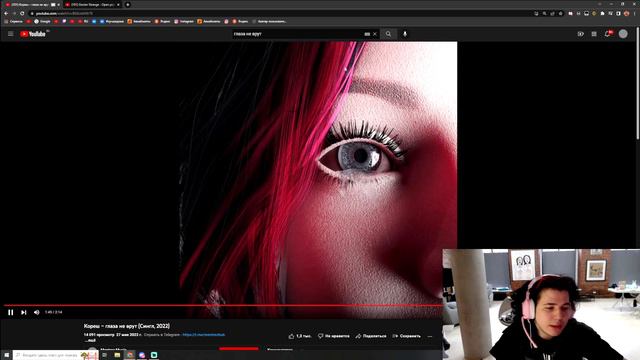Expand description with ...ещё
Image resolution: width=640 pixels, height=360 pixels.
tap(90, 340)
